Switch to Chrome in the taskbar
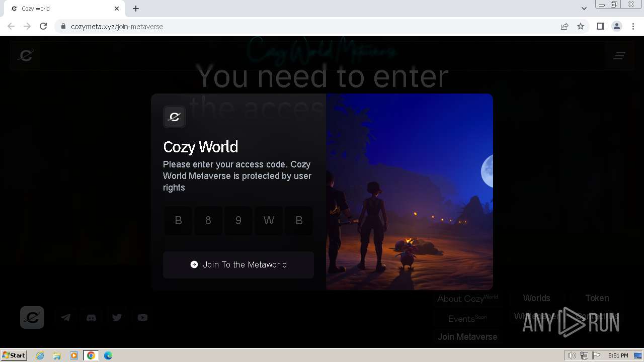 91,355
